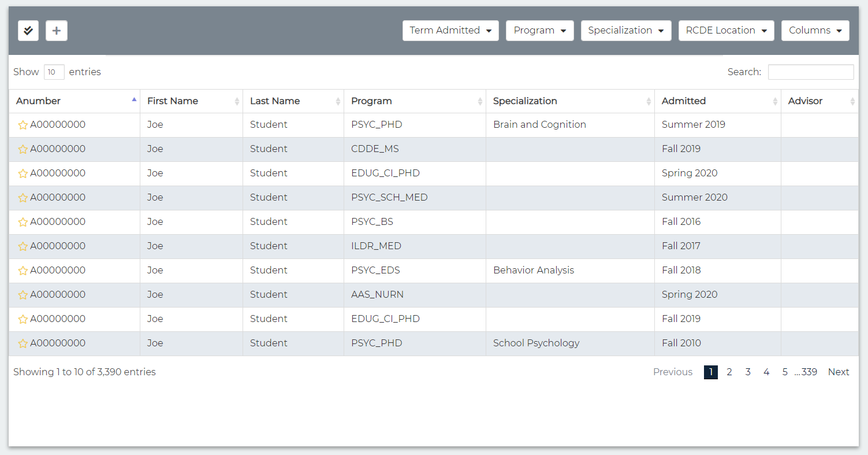Jump to page 339

point(809,372)
